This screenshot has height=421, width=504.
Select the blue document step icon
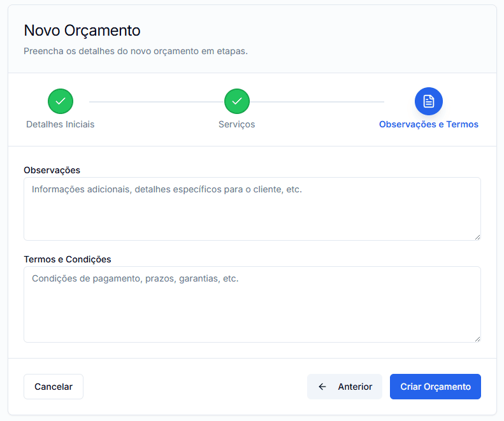(x=428, y=101)
